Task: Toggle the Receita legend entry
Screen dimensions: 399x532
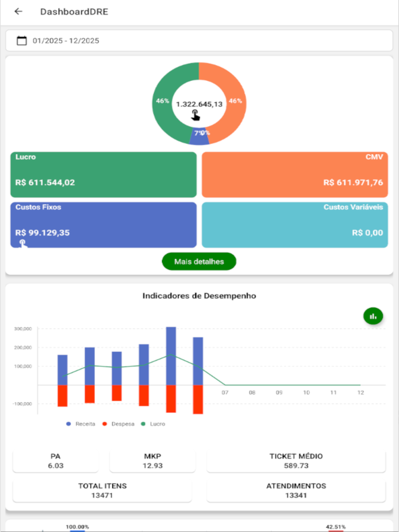Action: click(81, 424)
